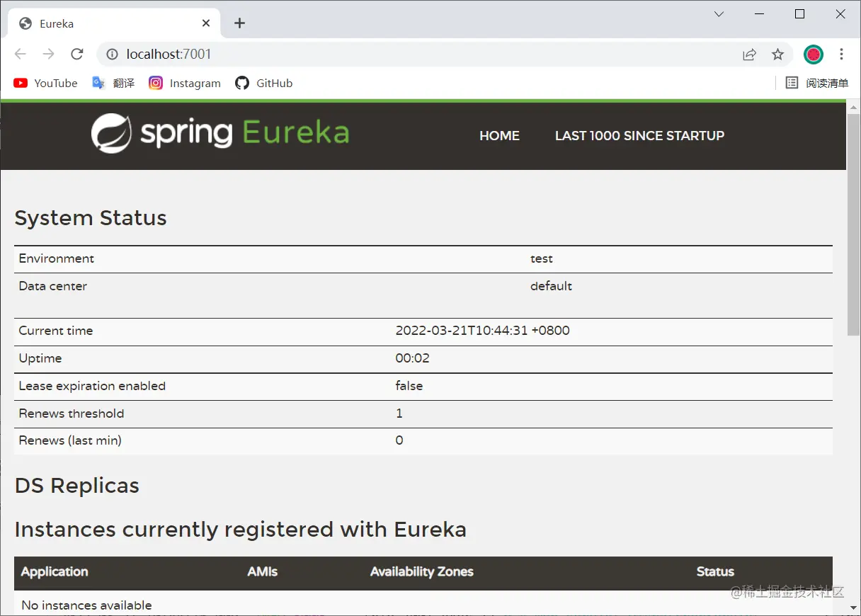Open the 阅读清单 reading list
The image size is (861, 616).
coord(817,83)
